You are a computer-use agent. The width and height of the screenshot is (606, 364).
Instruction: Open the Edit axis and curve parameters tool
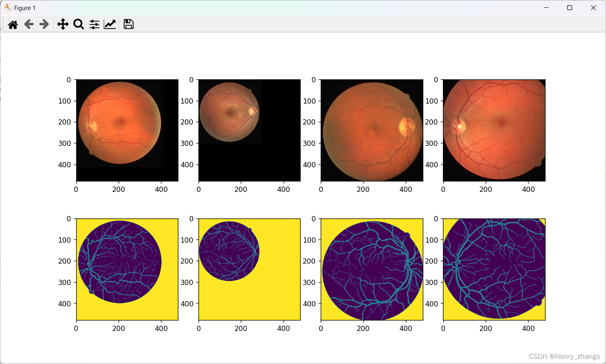(110, 25)
